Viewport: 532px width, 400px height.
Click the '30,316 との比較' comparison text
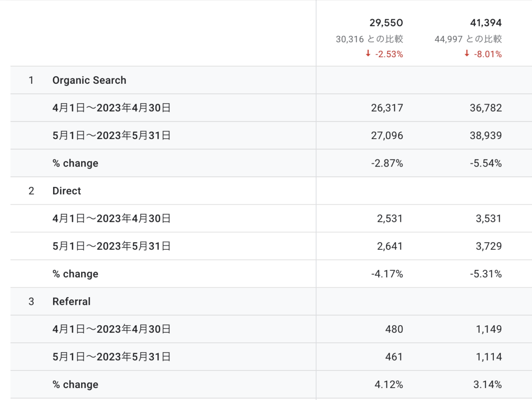tap(369, 39)
